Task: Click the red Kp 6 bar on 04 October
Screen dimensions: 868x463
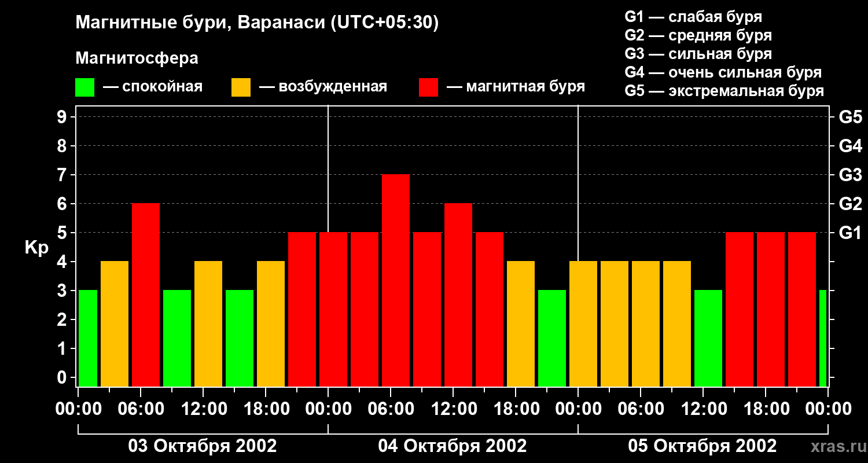Action: click(x=458, y=295)
